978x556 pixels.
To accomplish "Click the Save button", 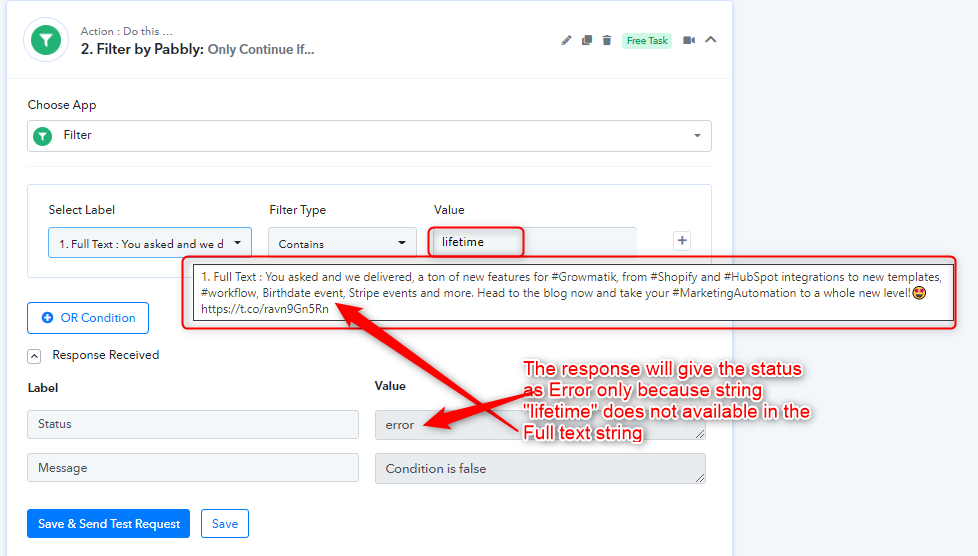I will click(x=225, y=524).
